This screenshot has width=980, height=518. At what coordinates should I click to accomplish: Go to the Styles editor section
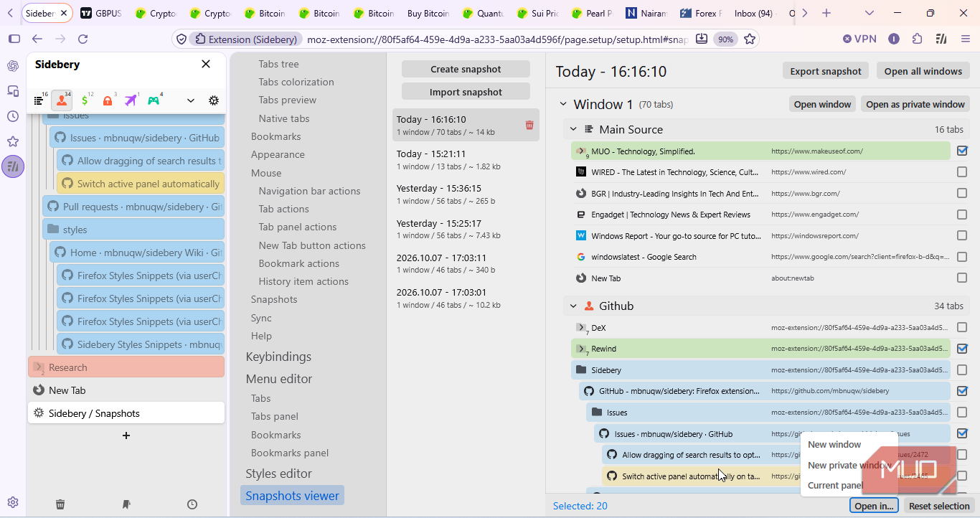278,474
